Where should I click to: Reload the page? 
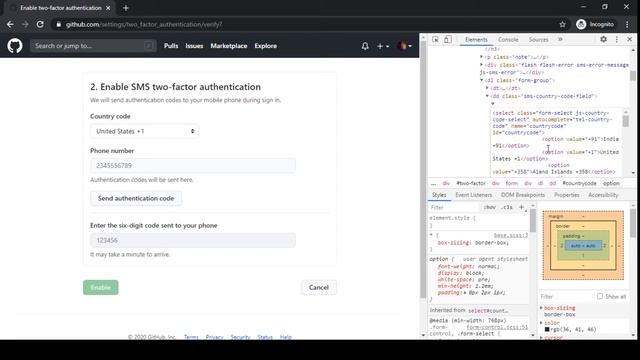pos(40,24)
